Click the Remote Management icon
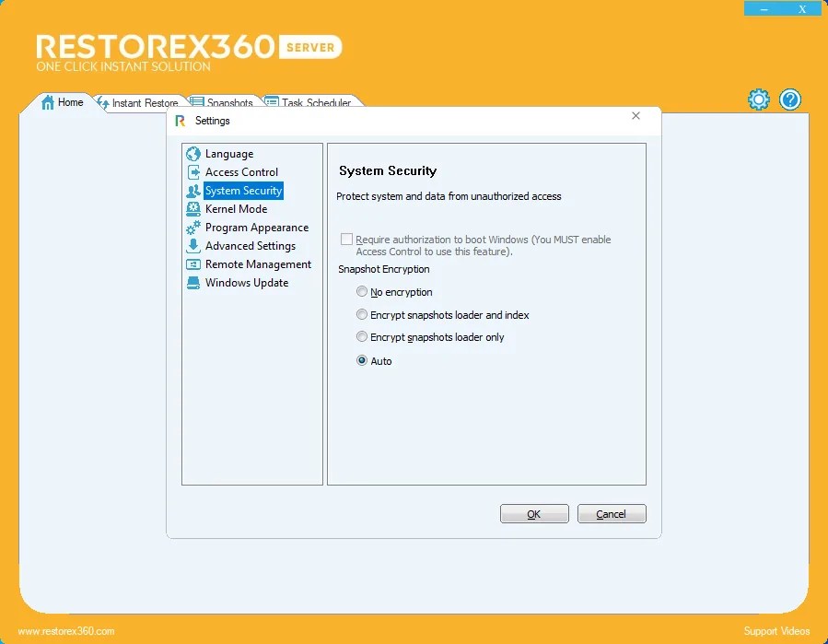828x644 pixels. coord(193,264)
